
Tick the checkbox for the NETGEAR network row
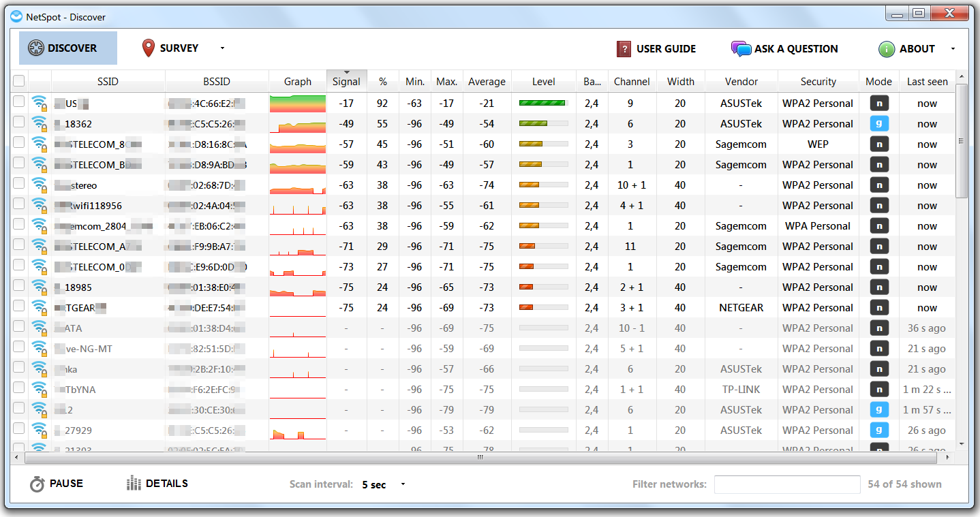[19, 307]
